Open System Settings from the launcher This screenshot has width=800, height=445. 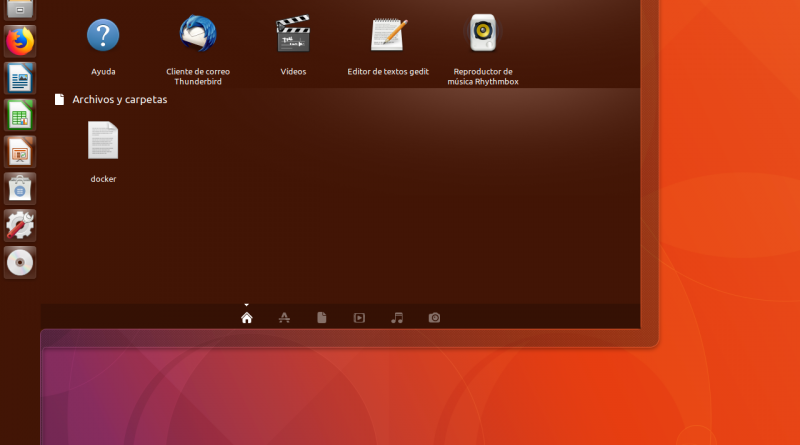click(x=20, y=226)
